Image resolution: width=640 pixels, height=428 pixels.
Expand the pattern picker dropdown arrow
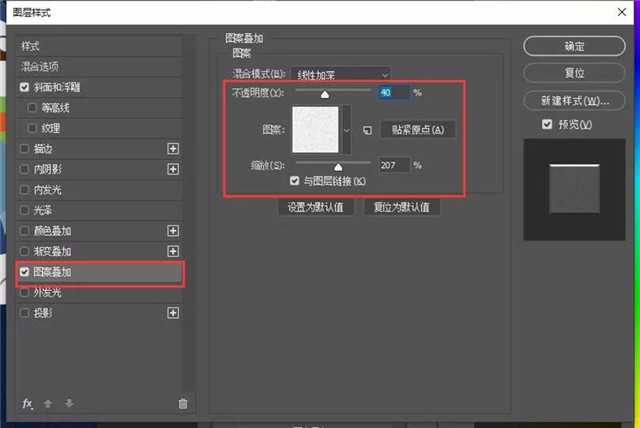point(347,130)
